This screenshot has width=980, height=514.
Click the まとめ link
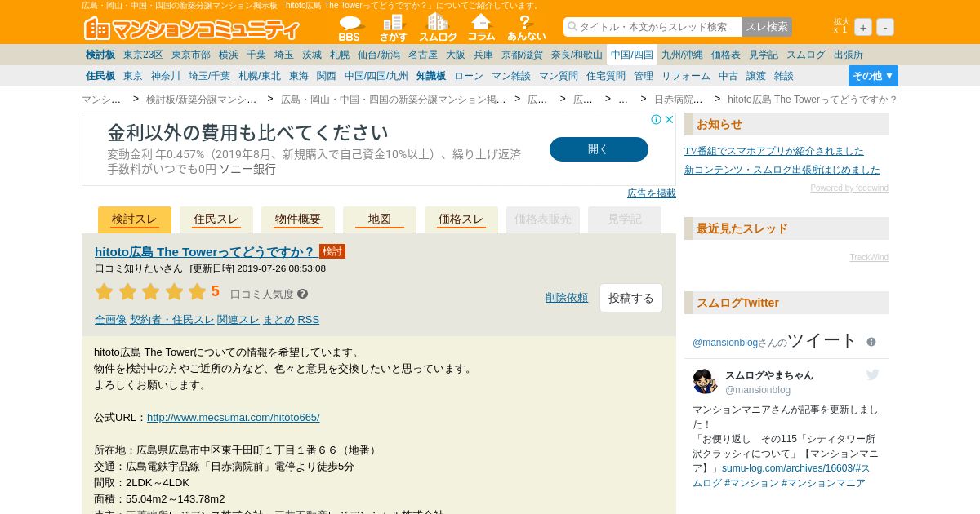pyautogui.click(x=278, y=320)
